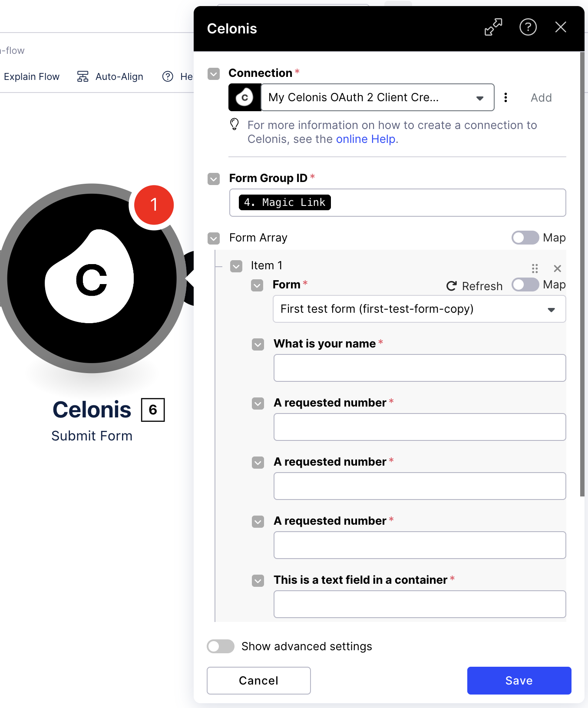Click the Auto-Align toolbar icon

(83, 76)
